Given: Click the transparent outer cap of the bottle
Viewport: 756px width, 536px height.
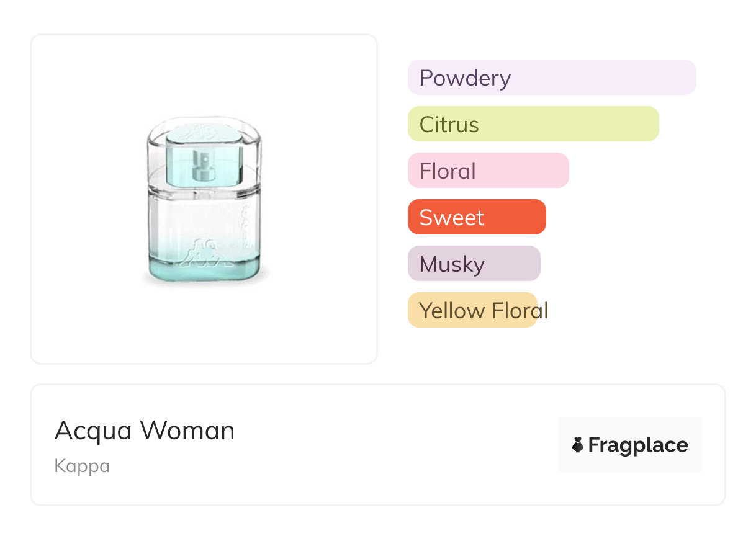Looking at the screenshot, I should point(248,155).
